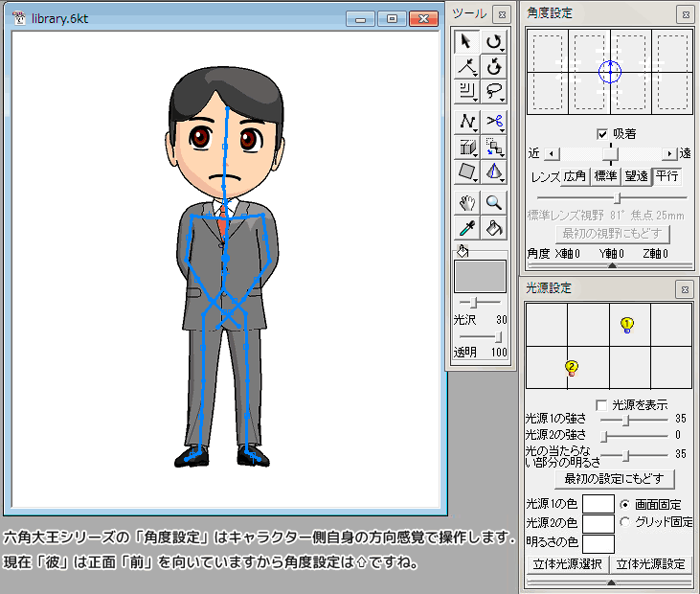Screen dimensions: 700x594
Task: Select the arrow selection tool
Action: click(466, 40)
